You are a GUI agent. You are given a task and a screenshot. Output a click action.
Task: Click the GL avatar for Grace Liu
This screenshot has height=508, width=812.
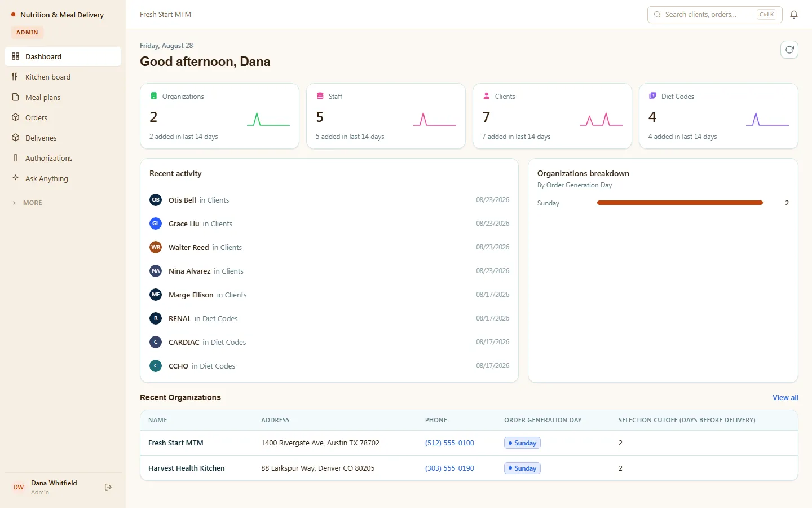click(156, 224)
